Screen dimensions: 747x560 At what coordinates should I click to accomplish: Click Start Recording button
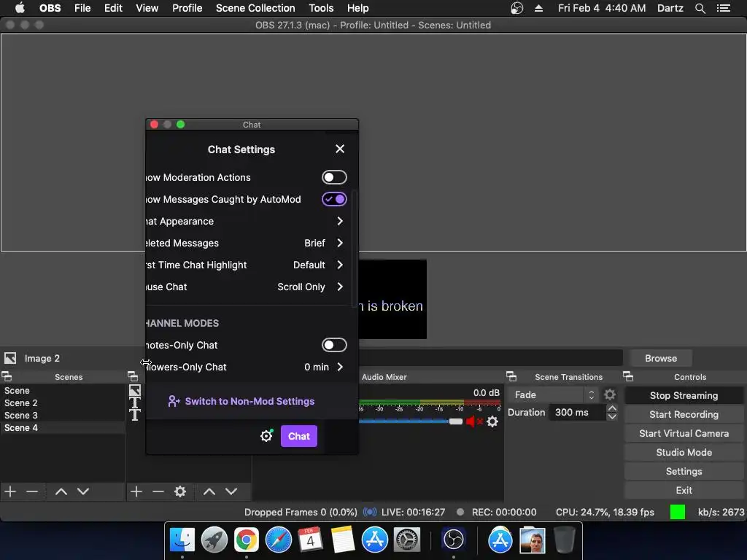[x=684, y=414]
